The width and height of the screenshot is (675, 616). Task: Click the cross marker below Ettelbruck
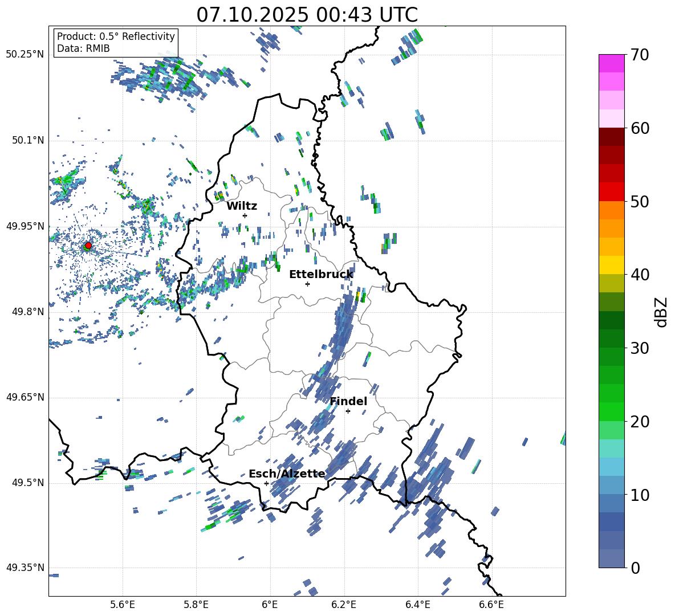307,284
